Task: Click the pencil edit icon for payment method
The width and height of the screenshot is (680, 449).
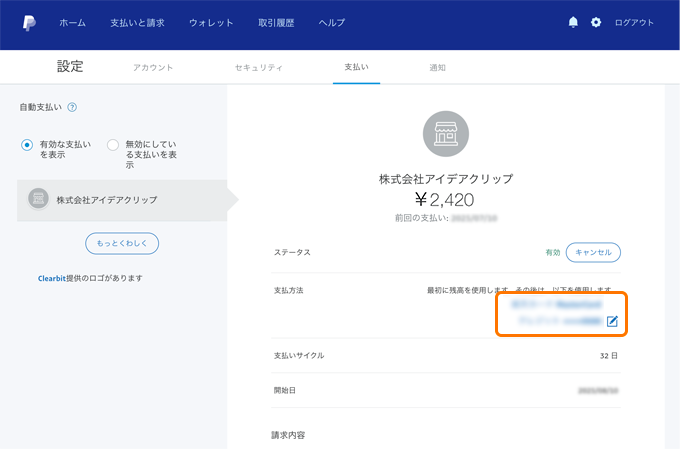Action: tap(613, 321)
